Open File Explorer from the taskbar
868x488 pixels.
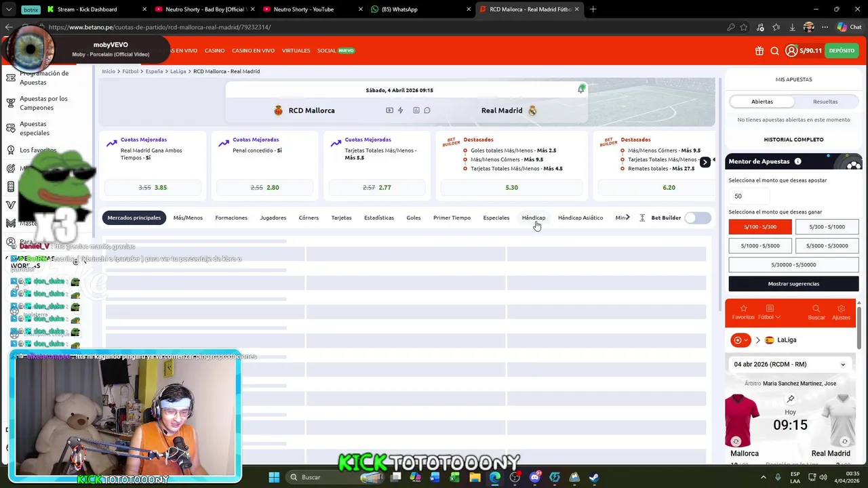[x=475, y=477]
